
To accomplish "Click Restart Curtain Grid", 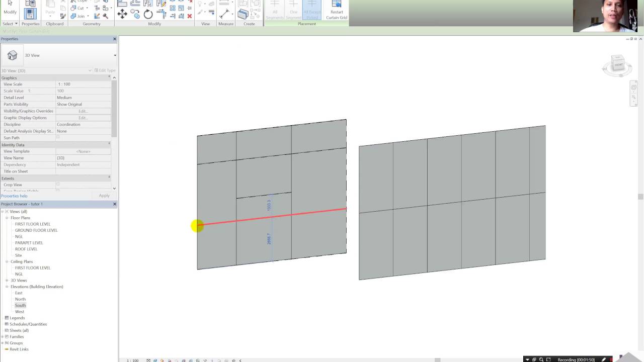I will click(x=337, y=10).
